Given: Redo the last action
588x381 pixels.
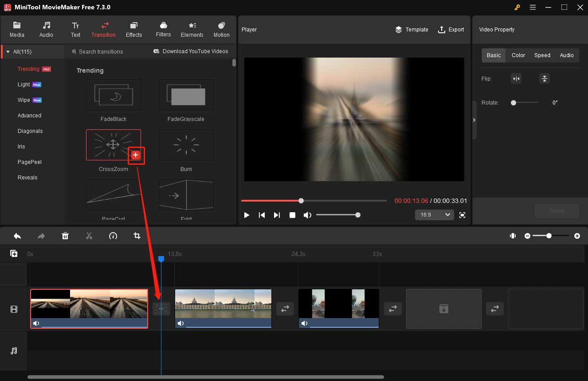Looking at the screenshot, I should [x=41, y=236].
